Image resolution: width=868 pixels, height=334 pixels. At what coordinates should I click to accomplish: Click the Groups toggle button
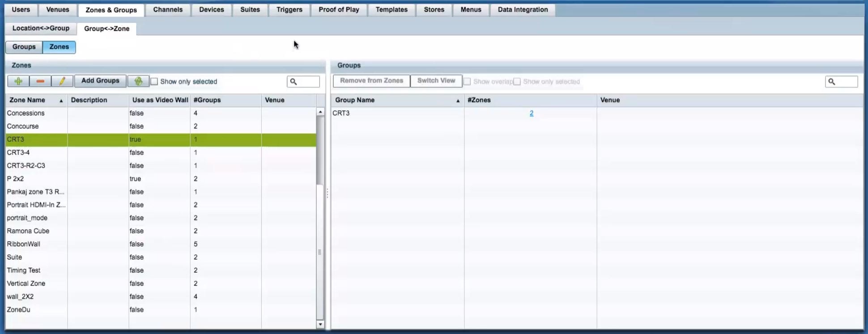[24, 47]
